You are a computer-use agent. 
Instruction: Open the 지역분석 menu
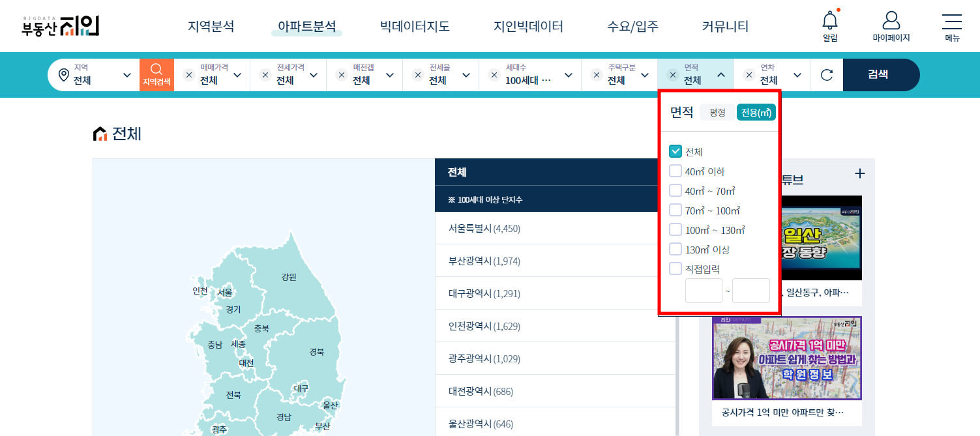click(211, 27)
